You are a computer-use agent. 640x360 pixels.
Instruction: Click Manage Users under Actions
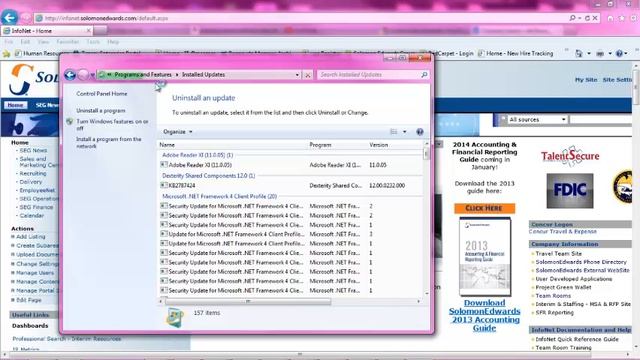pyautogui.click(x=35, y=273)
